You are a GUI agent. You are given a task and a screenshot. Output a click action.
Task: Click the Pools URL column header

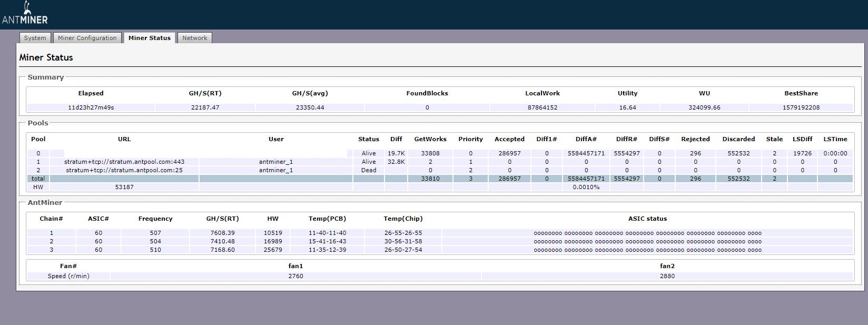[x=124, y=139]
